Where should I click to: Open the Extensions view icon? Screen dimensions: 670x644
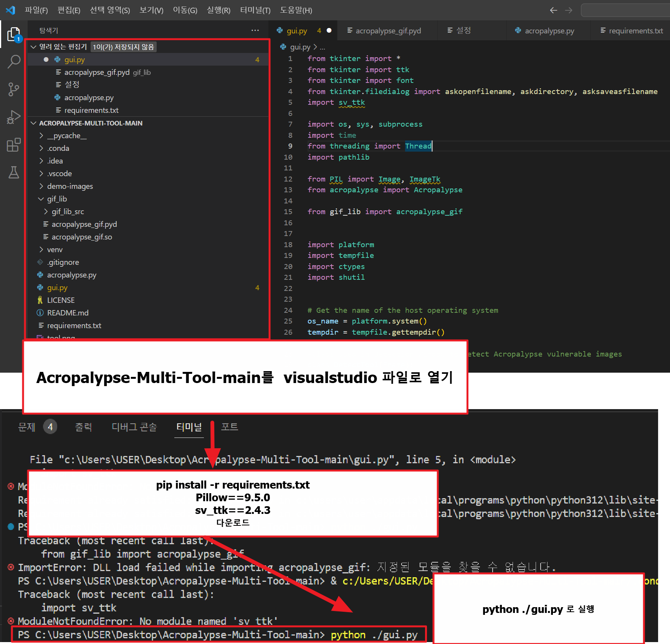click(x=14, y=145)
